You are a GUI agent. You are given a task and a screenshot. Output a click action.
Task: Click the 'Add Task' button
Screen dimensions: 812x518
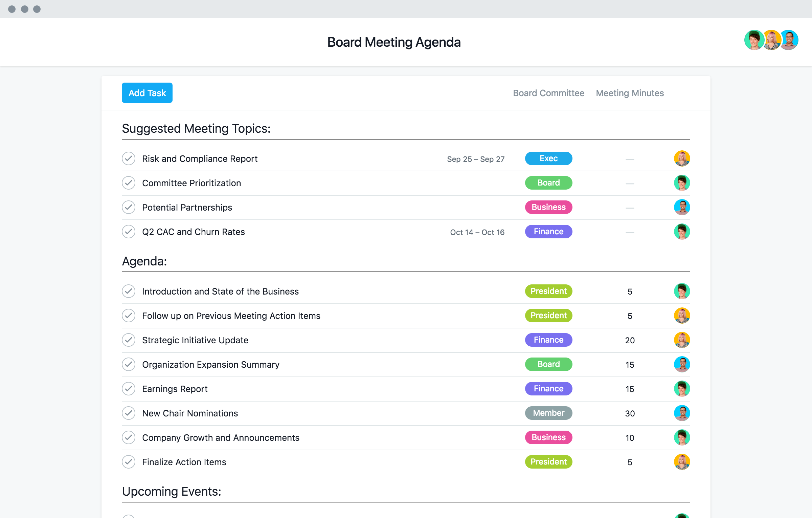(146, 92)
